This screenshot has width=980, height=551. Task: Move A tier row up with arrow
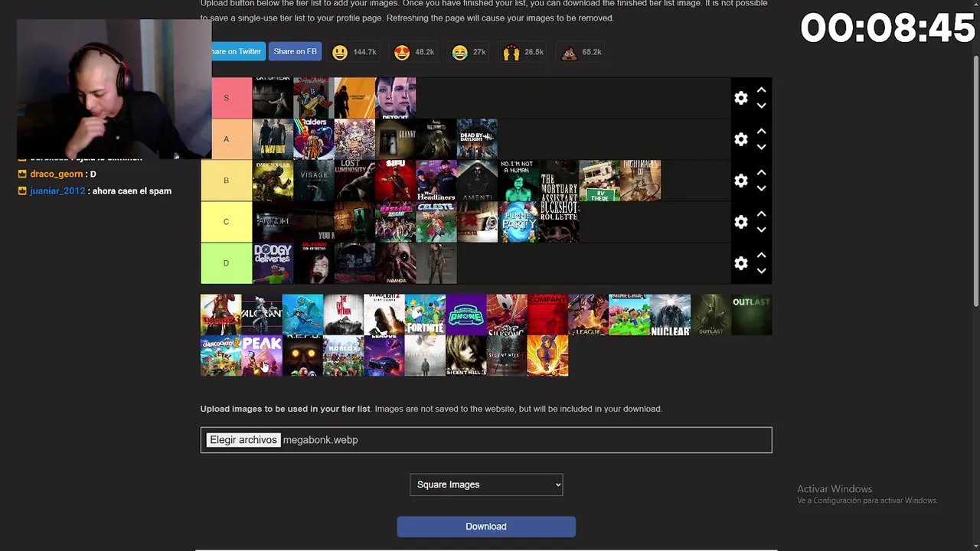click(x=761, y=131)
